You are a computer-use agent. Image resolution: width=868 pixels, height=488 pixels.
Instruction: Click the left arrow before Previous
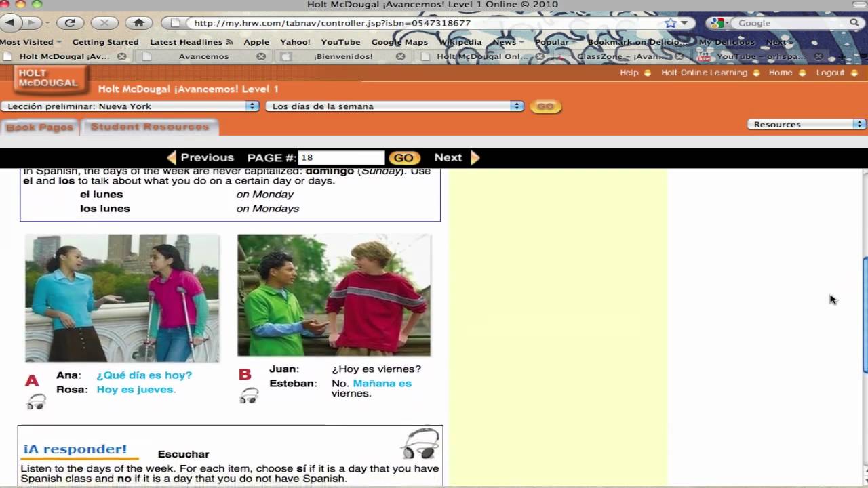click(172, 158)
